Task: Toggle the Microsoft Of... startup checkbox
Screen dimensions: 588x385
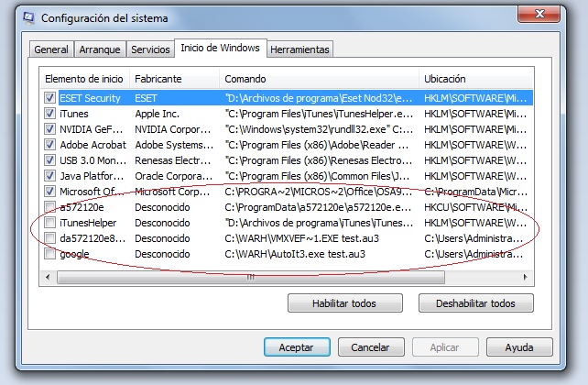Action: pyautogui.click(x=49, y=192)
